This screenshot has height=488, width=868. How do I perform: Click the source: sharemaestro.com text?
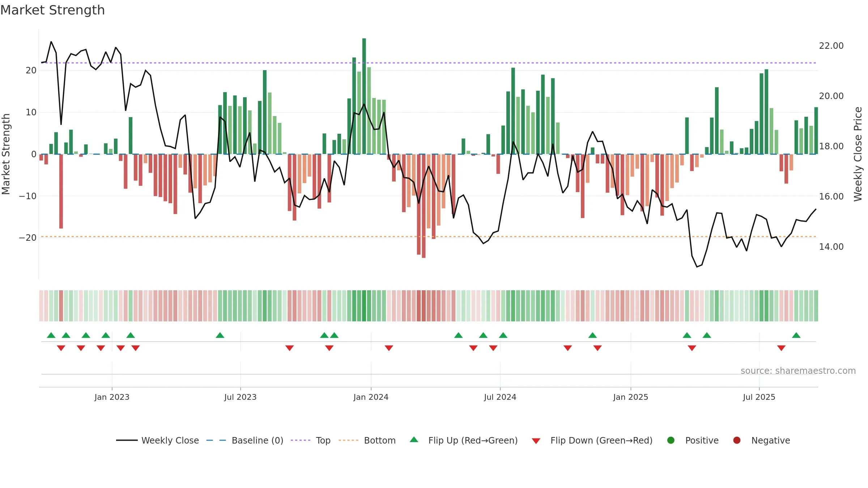pos(798,371)
